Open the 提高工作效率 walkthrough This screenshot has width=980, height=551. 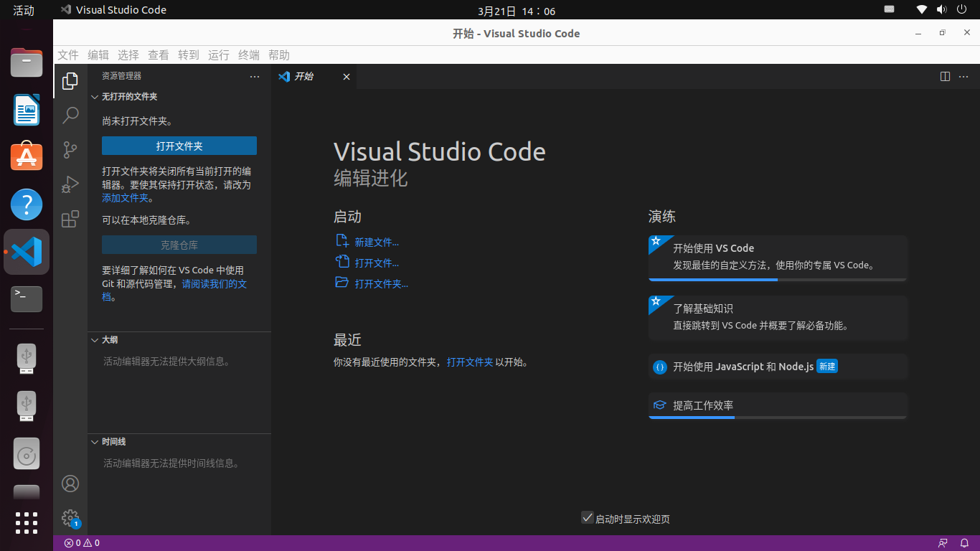click(x=778, y=405)
